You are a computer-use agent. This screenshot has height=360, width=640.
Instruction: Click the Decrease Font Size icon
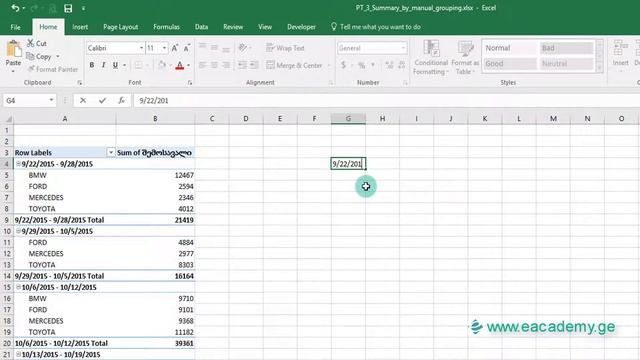187,48
